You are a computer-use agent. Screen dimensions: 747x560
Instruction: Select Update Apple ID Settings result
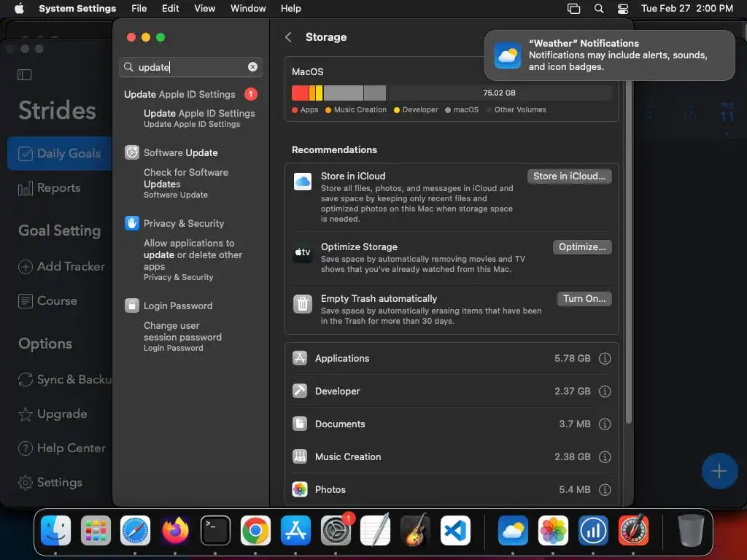[x=199, y=118]
